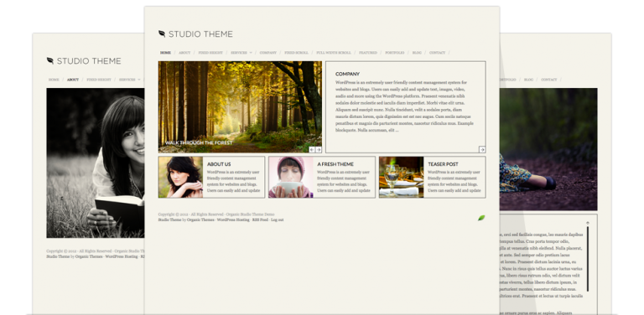
Task: Advance the forest slider with right arrow
Action: coord(319,150)
